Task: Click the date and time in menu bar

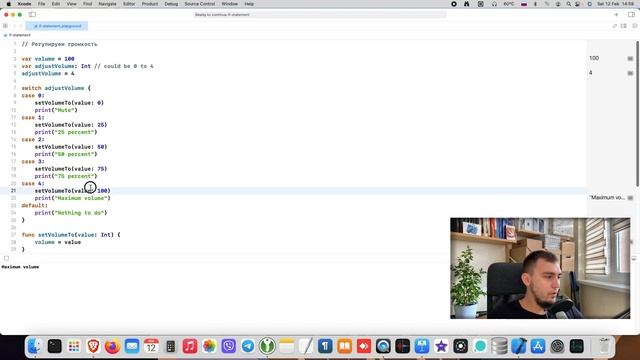Action: point(616,4)
